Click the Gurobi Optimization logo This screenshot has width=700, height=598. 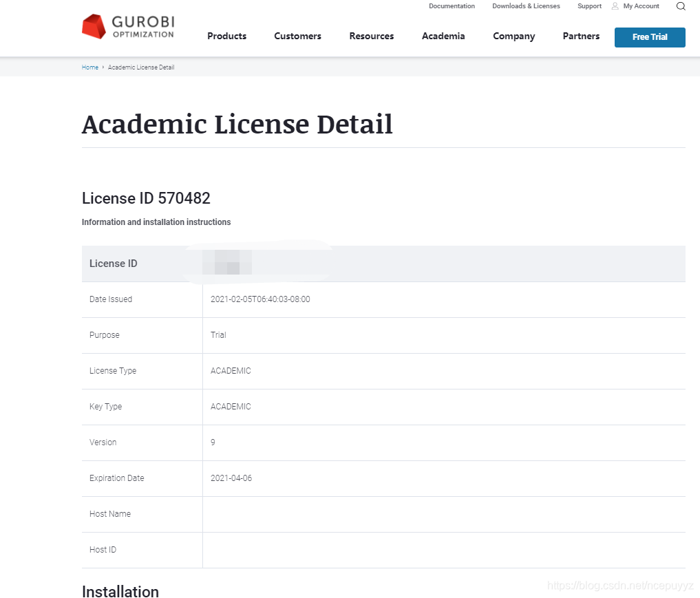point(128,27)
